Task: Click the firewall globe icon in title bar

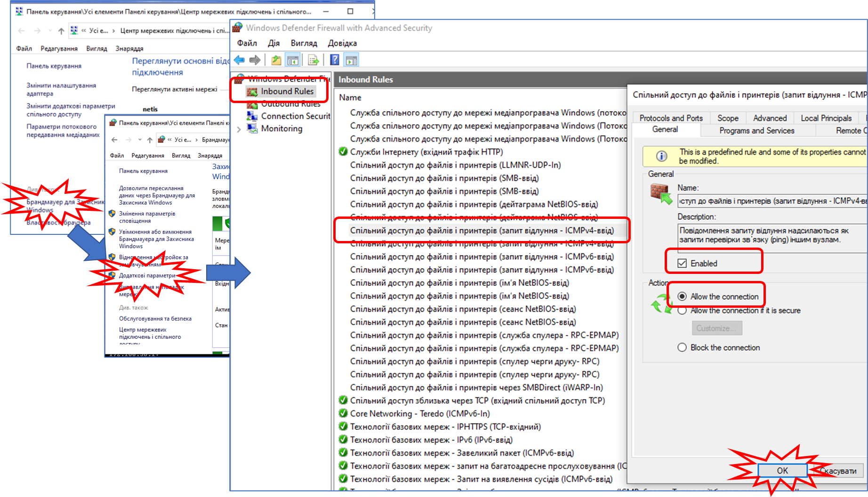Action: click(237, 28)
